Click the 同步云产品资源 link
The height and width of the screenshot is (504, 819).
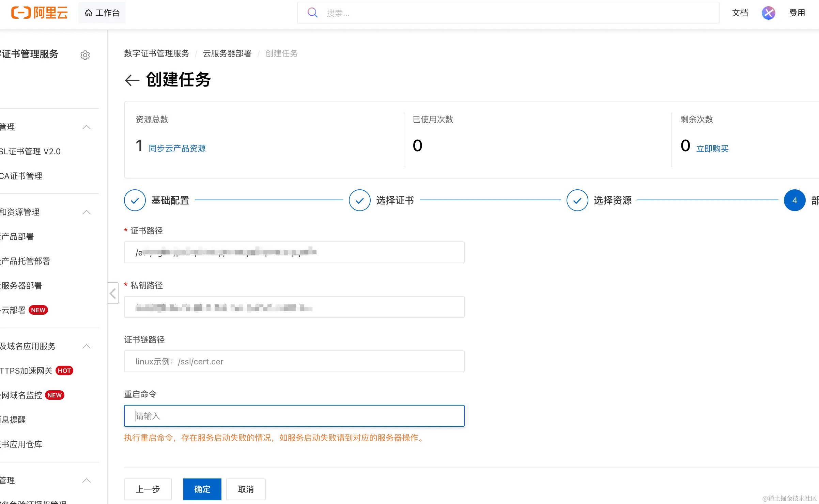(177, 148)
